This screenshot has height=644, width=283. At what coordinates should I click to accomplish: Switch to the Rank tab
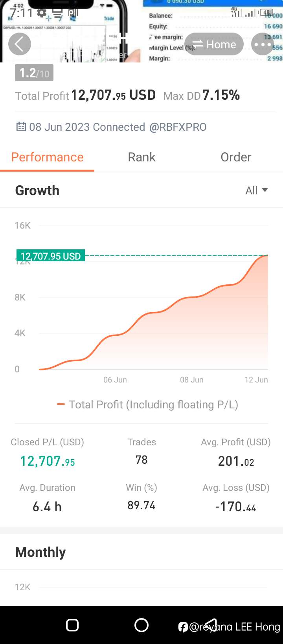[141, 157]
